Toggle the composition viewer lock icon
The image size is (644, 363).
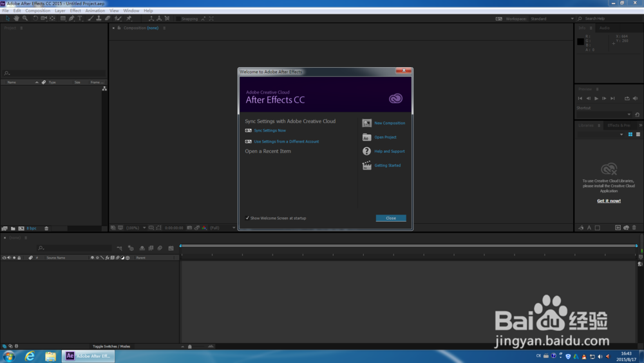(x=119, y=28)
